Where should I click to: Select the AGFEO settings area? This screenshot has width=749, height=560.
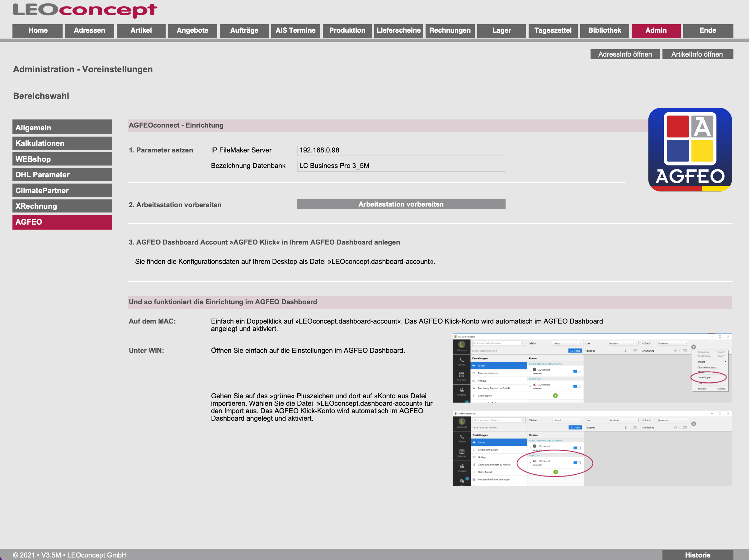(x=62, y=222)
